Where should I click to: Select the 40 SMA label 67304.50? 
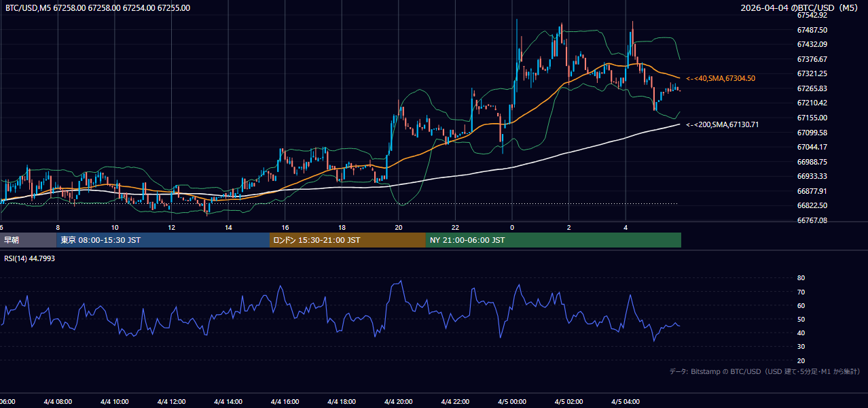tap(721, 79)
